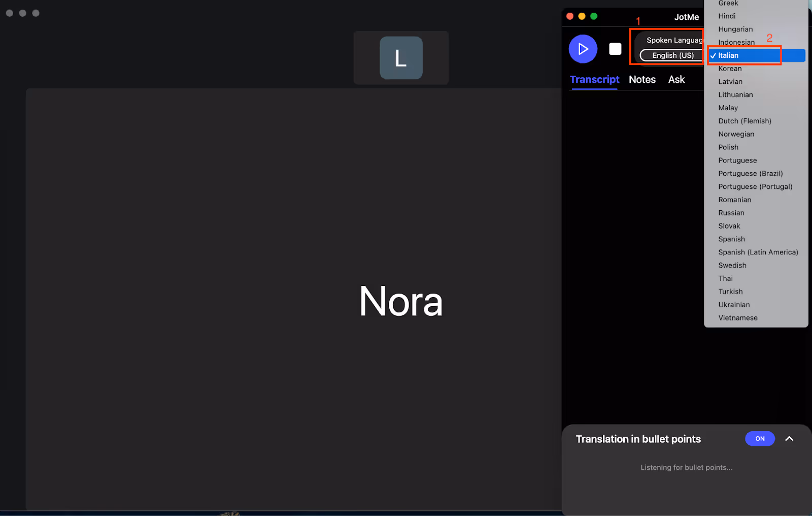Viewport: 812px width, 516px height.
Task: Click the Nora participant video area
Action: click(x=293, y=300)
